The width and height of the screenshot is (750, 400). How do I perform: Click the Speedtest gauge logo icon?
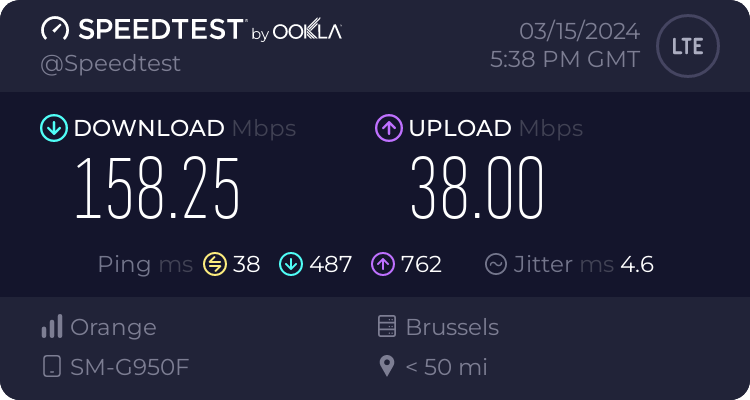coord(54,30)
